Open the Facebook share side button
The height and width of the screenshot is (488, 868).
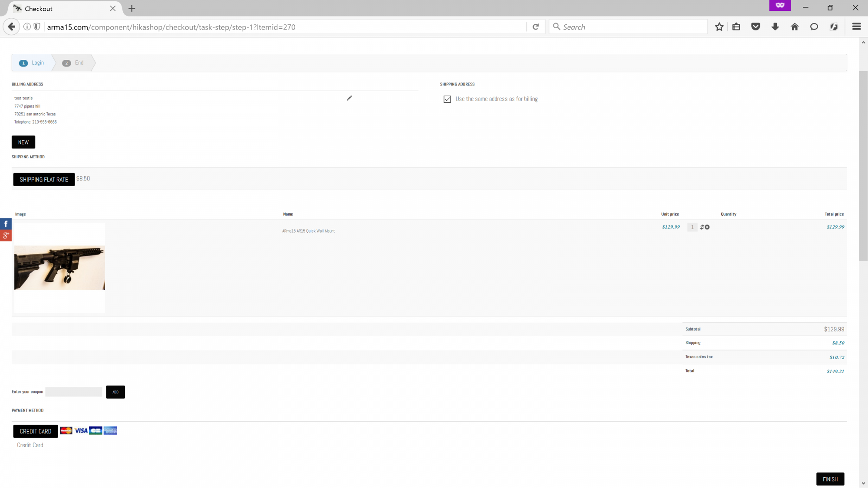click(x=6, y=224)
